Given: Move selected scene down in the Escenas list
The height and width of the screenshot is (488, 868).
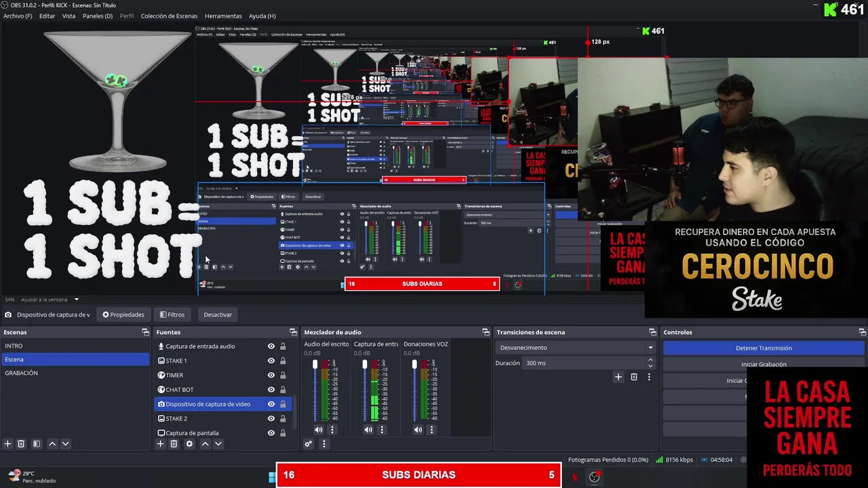Looking at the screenshot, I should 65,444.
